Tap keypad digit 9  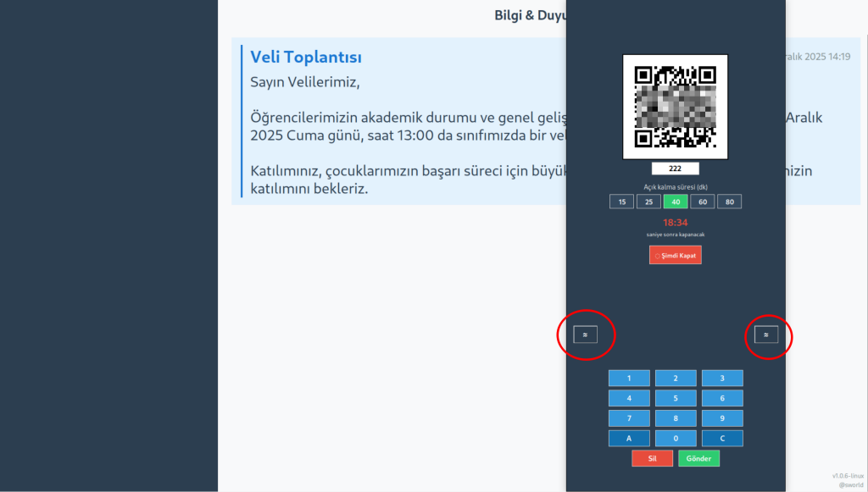722,418
